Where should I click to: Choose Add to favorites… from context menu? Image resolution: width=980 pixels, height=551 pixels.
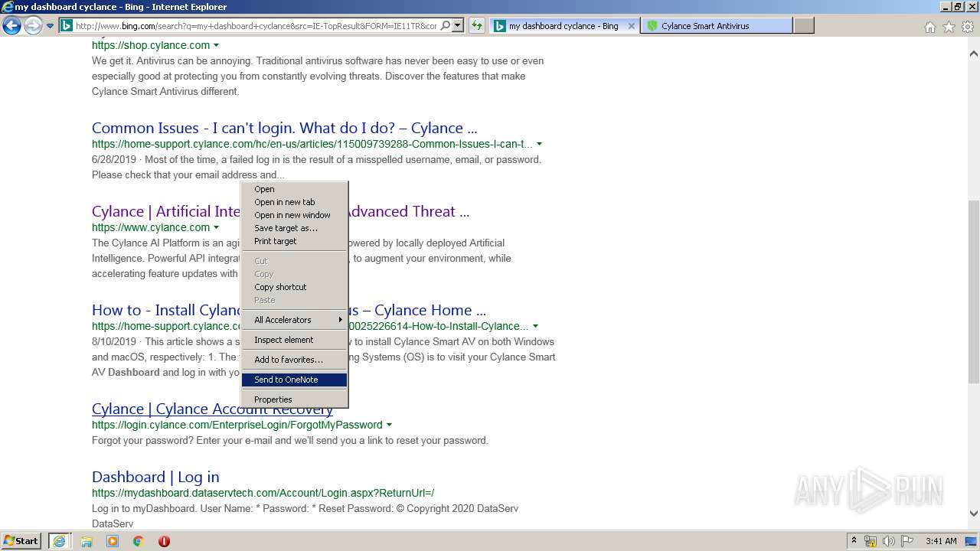point(294,360)
